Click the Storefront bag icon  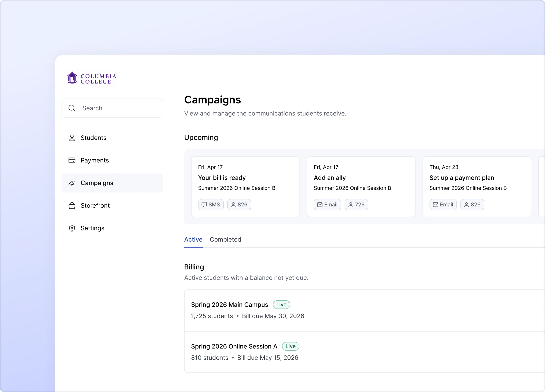coord(72,206)
